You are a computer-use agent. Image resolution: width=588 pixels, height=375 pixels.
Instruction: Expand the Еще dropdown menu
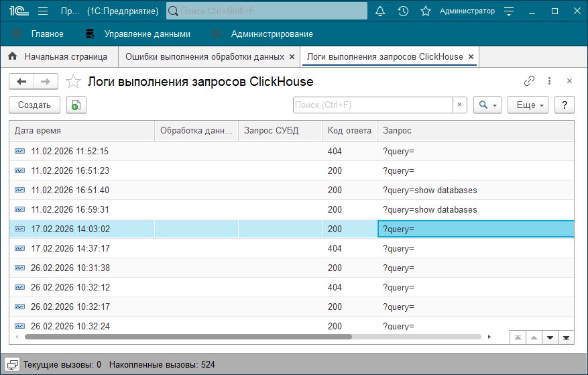(x=528, y=105)
